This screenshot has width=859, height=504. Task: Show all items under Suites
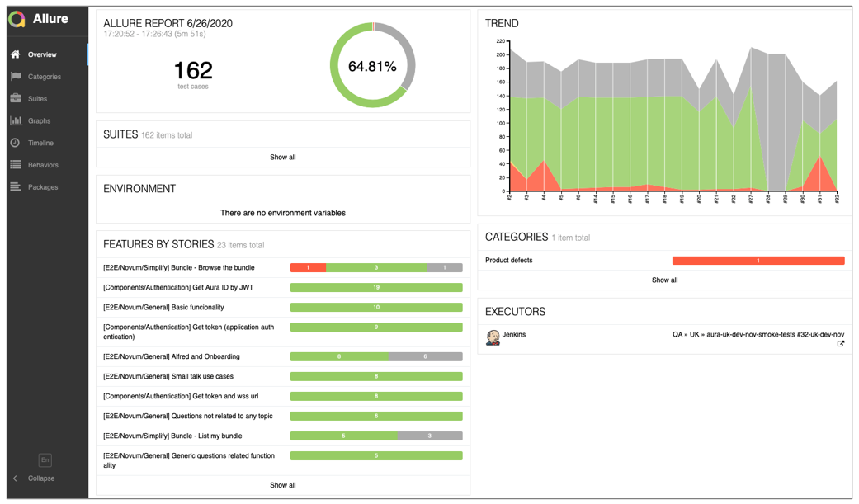tap(283, 158)
